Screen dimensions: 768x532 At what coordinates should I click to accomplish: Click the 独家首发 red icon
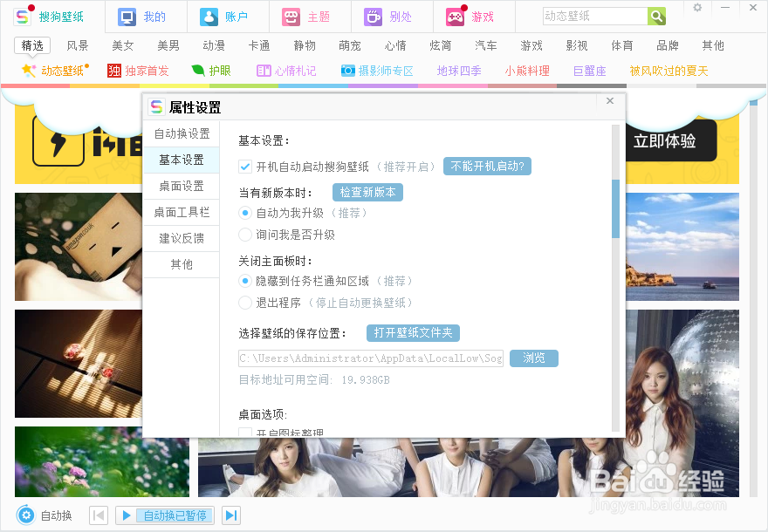pos(114,71)
